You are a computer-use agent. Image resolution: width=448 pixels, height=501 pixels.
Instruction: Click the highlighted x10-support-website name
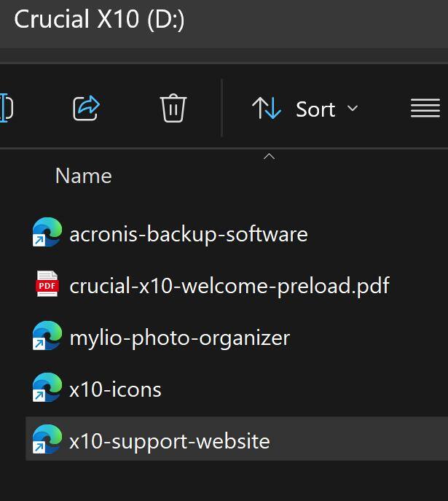point(169,441)
